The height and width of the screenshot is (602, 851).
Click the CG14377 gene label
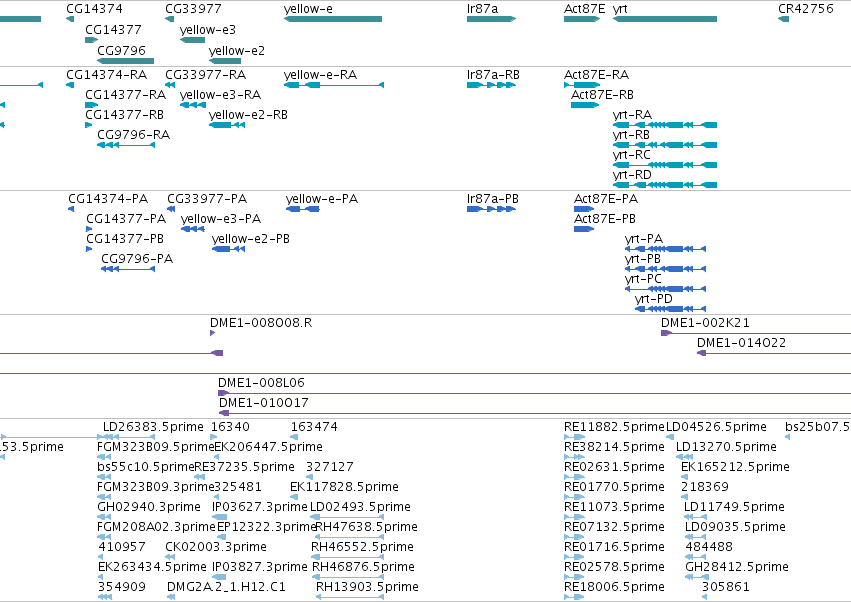click(x=113, y=29)
